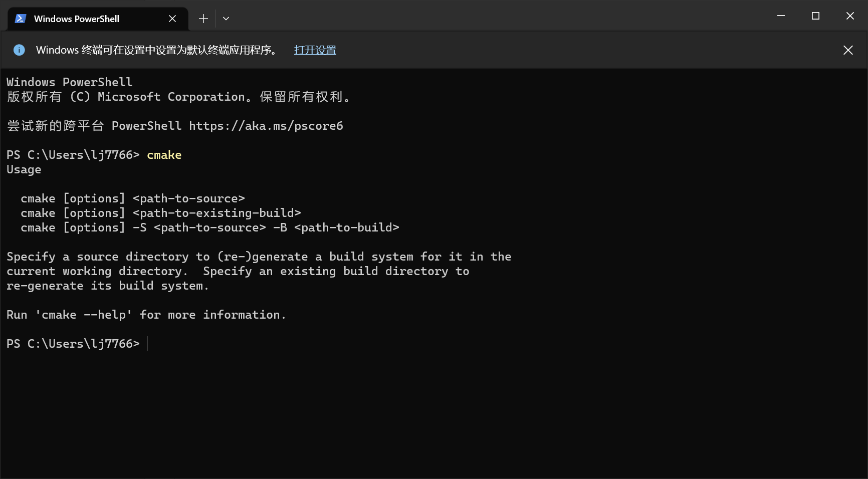This screenshot has height=479, width=868.
Task: Click the yellow cmake command text
Action: (x=164, y=155)
